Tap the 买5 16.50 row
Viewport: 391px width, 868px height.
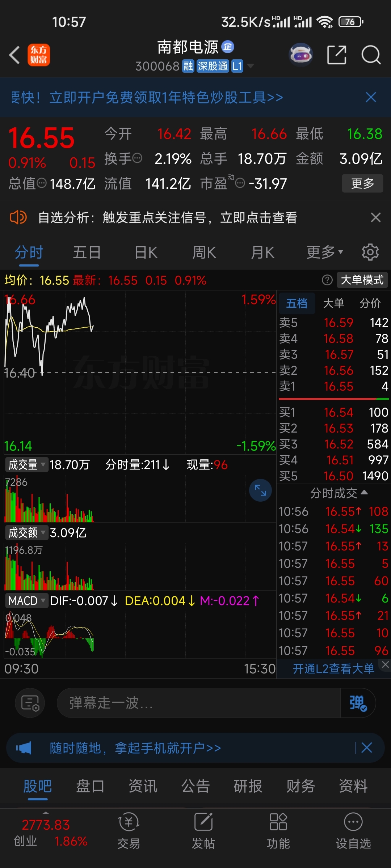[334, 476]
